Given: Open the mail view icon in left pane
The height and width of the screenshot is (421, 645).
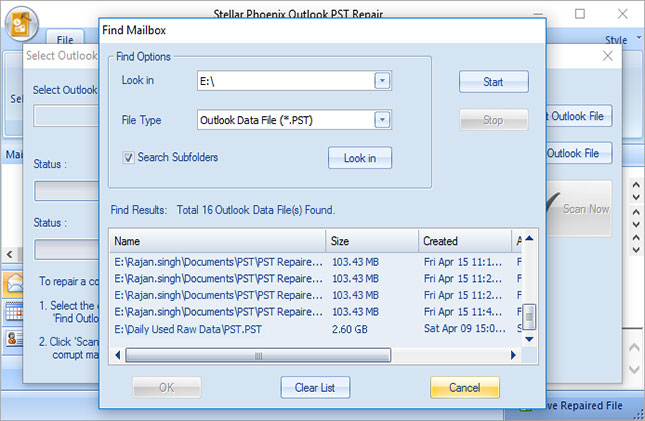Looking at the screenshot, I should point(15,283).
